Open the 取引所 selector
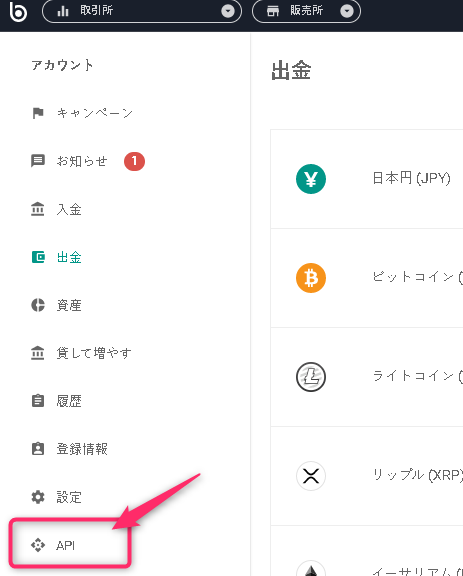 point(142,11)
